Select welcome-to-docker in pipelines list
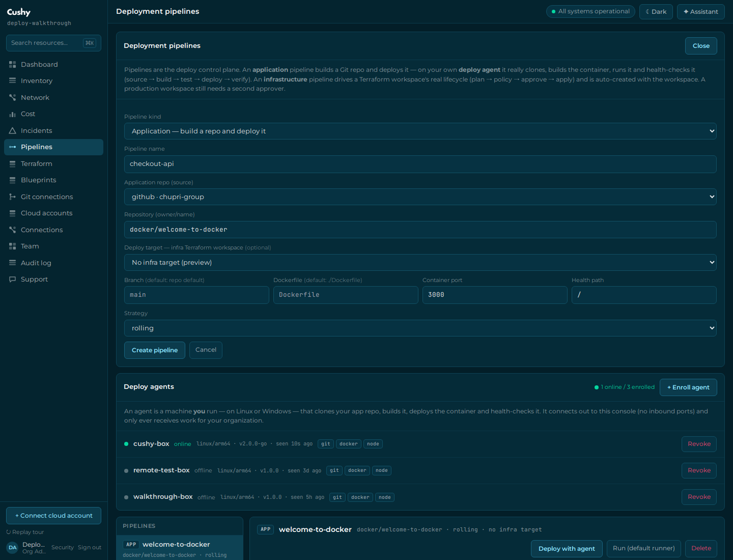Viewport: 733px width, 560px height. point(180,549)
